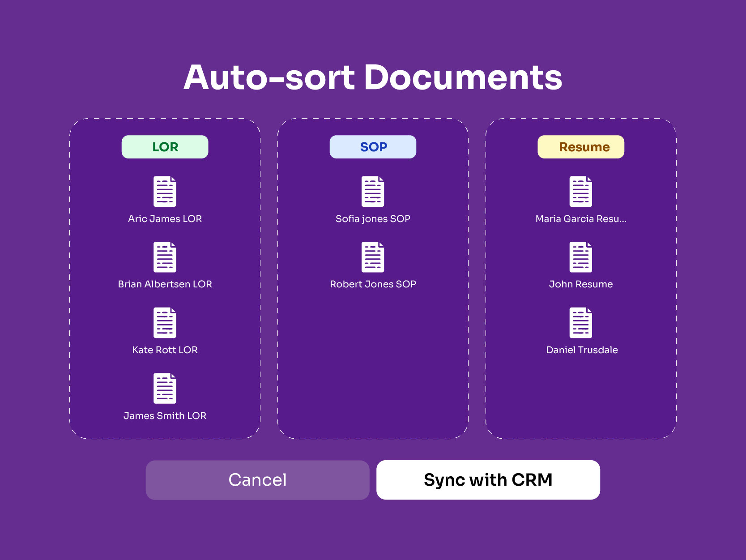Click the green LOR category tag
Viewport: 746px width, 560px height.
click(165, 147)
